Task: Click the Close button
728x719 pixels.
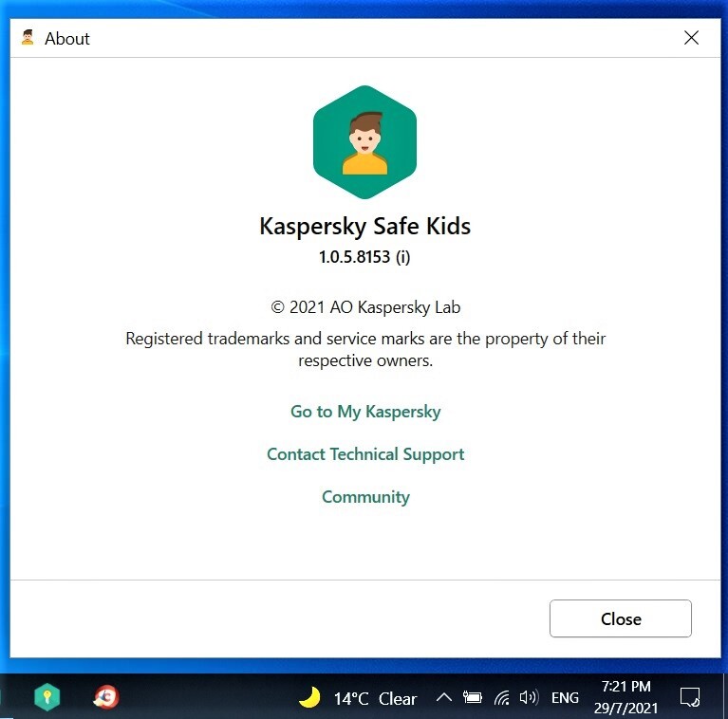Action: point(621,618)
